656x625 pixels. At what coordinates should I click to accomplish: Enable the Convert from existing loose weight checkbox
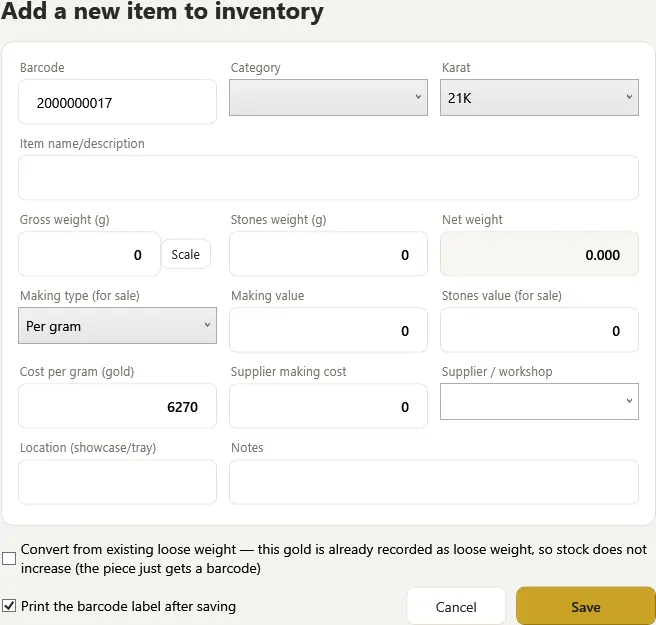pos(9,558)
